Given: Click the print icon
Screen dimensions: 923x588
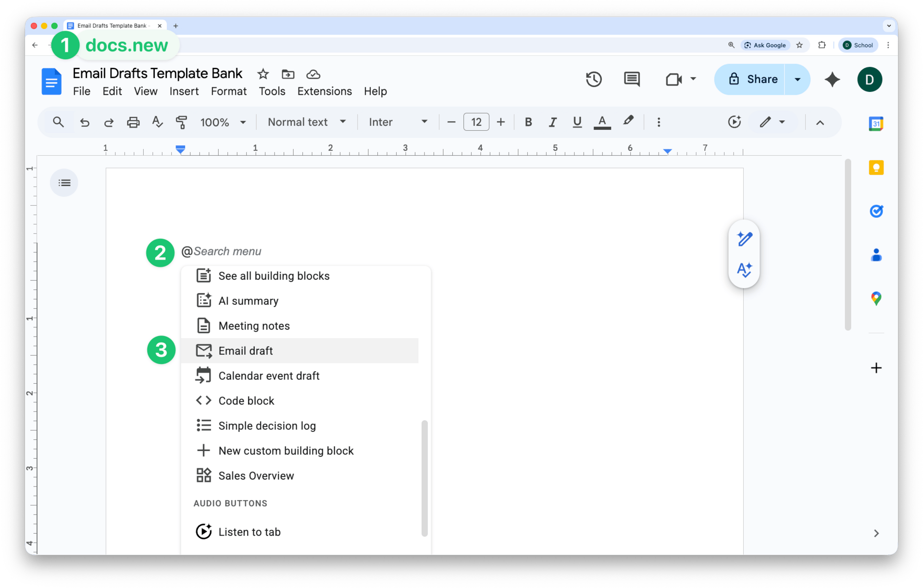Looking at the screenshot, I should 133,122.
